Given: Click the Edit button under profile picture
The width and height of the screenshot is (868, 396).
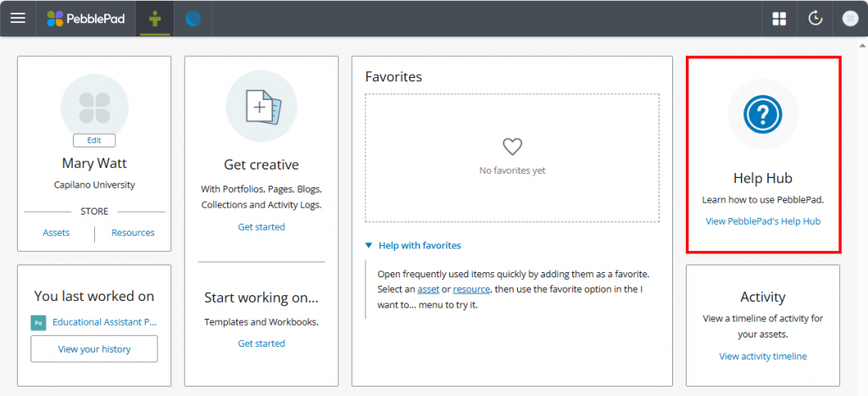Looking at the screenshot, I should click(94, 140).
